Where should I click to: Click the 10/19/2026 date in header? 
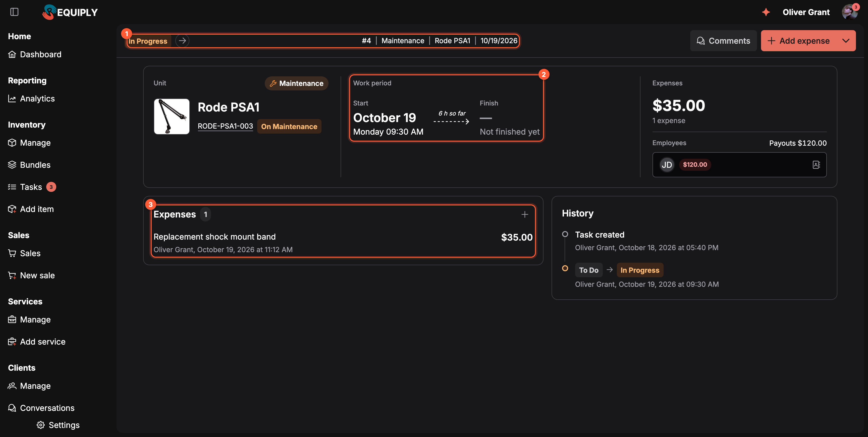coord(499,41)
